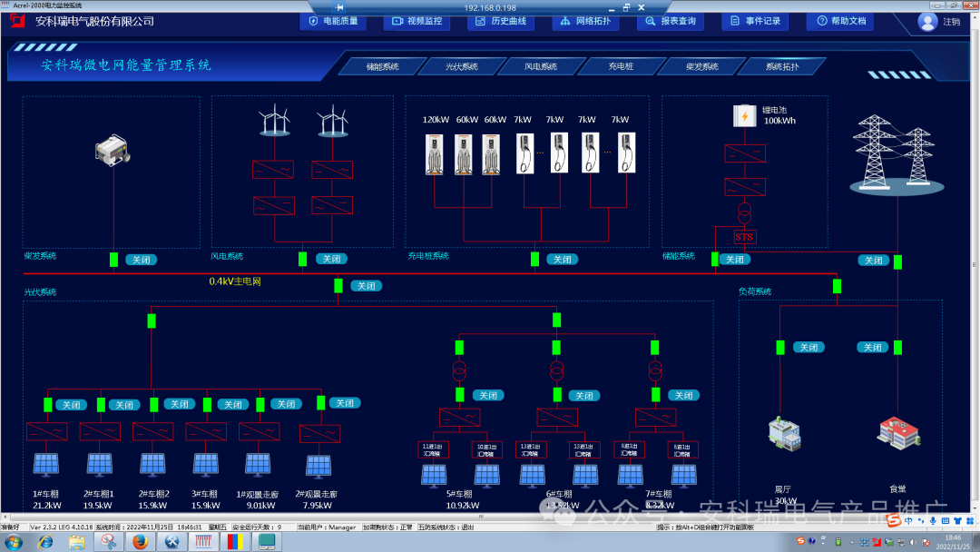Toggle the grid tower breaker 关闭 switch

[873, 260]
